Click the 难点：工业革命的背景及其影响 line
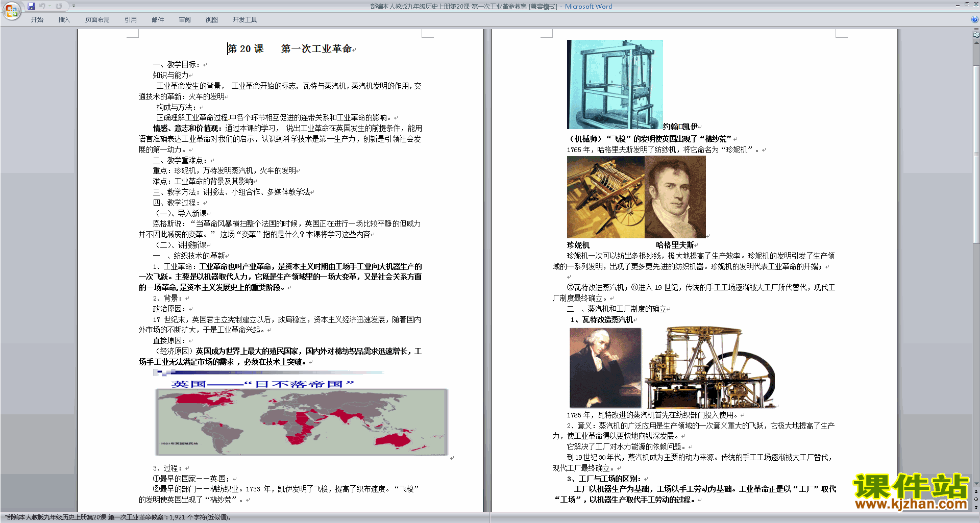 pyautogui.click(x=203, y=181)
